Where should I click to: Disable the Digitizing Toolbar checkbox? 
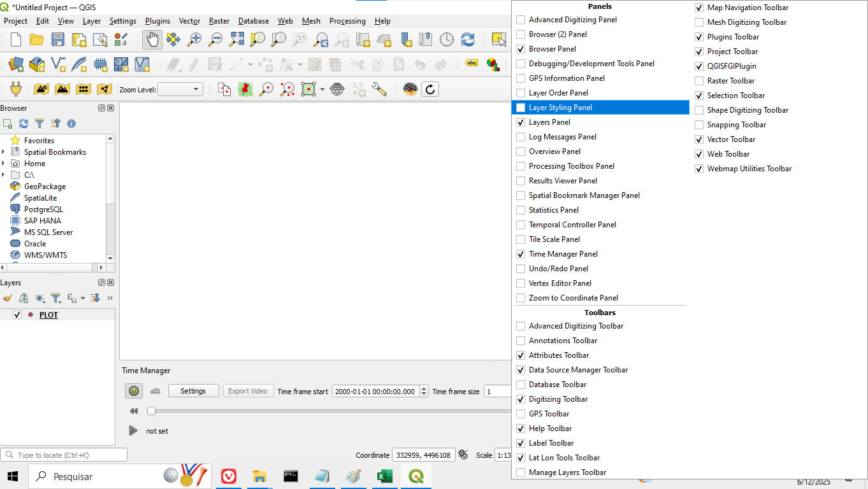[521, 399]
